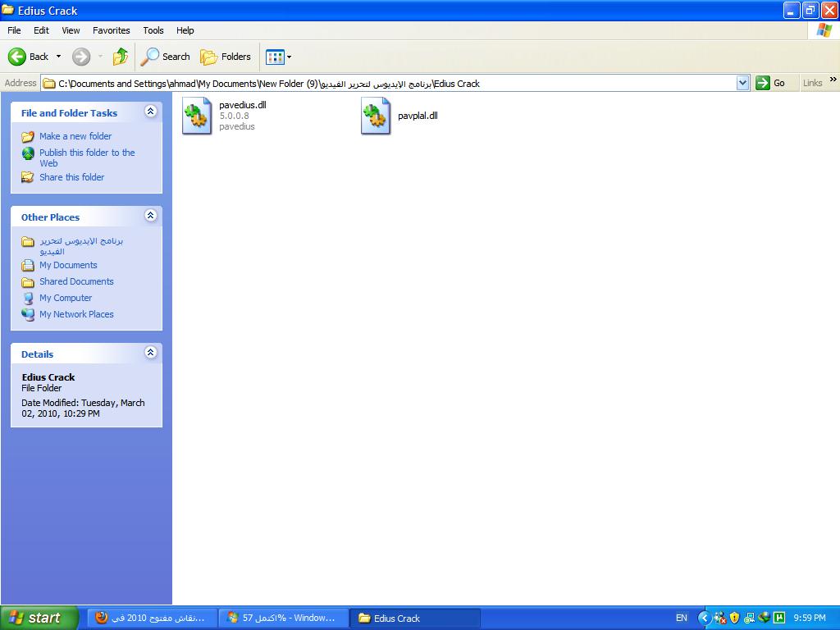Click the globe tray icon beside the green H
The width and height of the screenshot is (840, 630).
point(765,619)
